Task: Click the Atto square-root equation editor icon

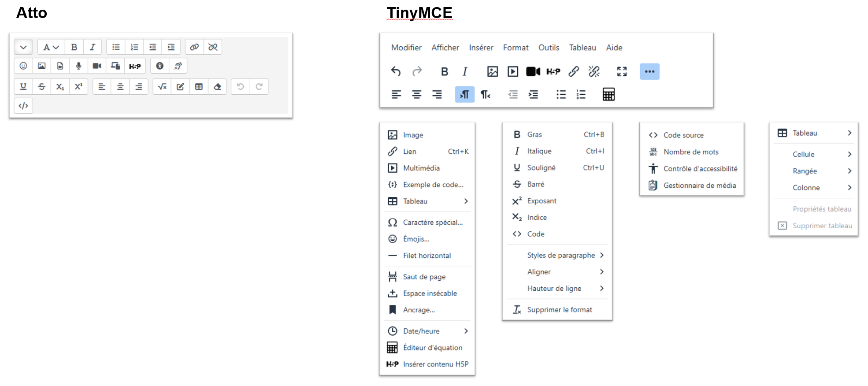Action: 162,87
